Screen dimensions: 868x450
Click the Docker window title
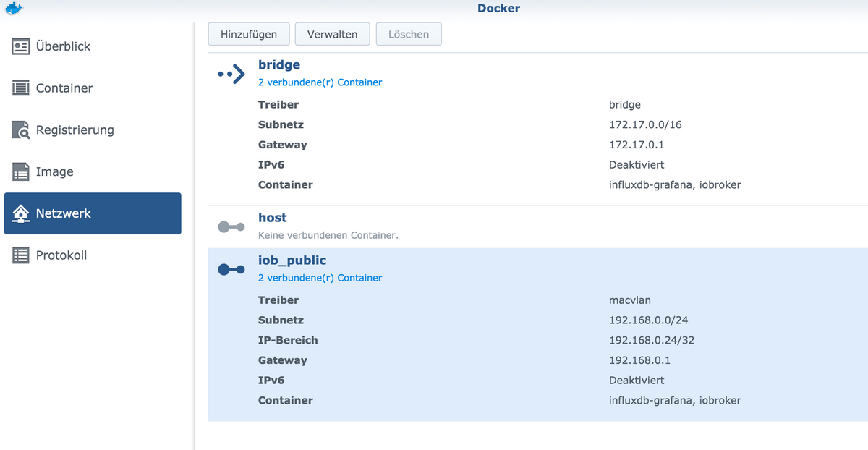point(498,8)
